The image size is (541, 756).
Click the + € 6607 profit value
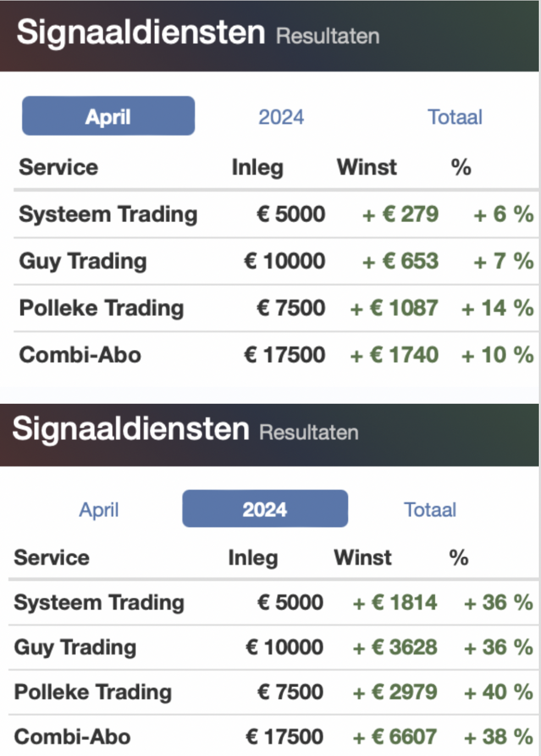[x=395, y=737]
